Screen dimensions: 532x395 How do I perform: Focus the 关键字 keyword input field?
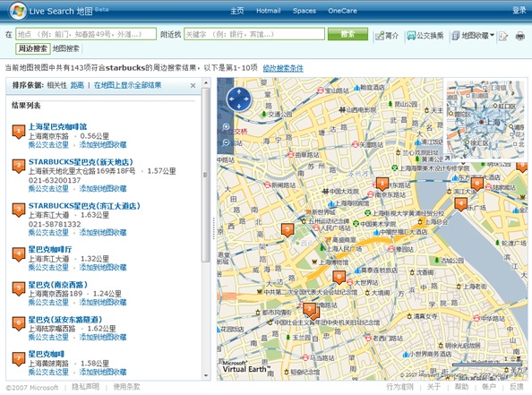[254, 34]
